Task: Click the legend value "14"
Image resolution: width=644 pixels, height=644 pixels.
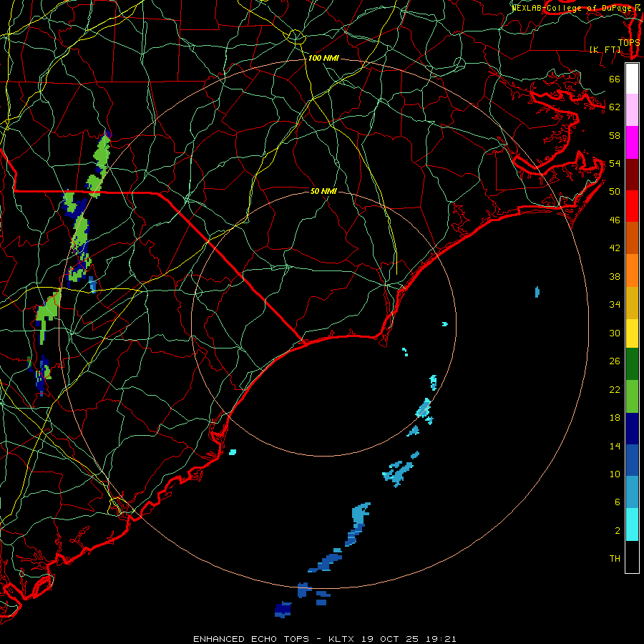Action: (615, 446)
